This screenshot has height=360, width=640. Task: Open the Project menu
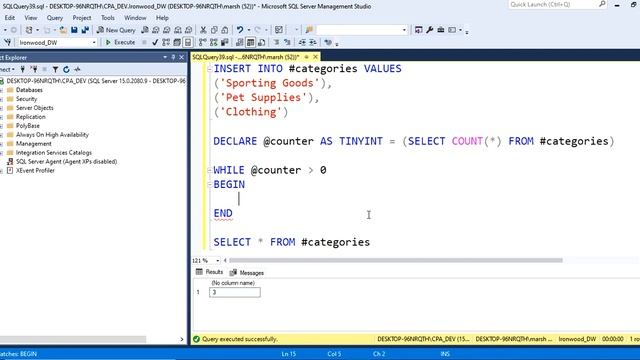pos(82,18)
